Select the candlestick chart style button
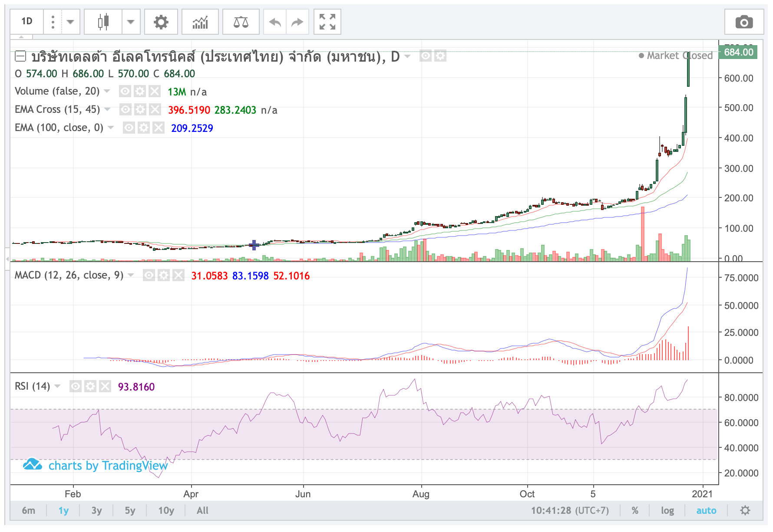The image size is (773, 532). point(103,22)
